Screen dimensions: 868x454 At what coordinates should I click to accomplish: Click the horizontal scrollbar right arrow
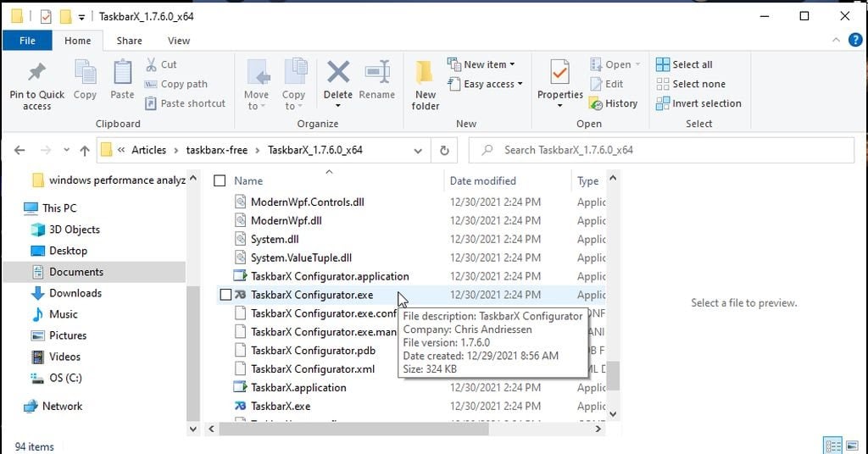coord(598,429)
